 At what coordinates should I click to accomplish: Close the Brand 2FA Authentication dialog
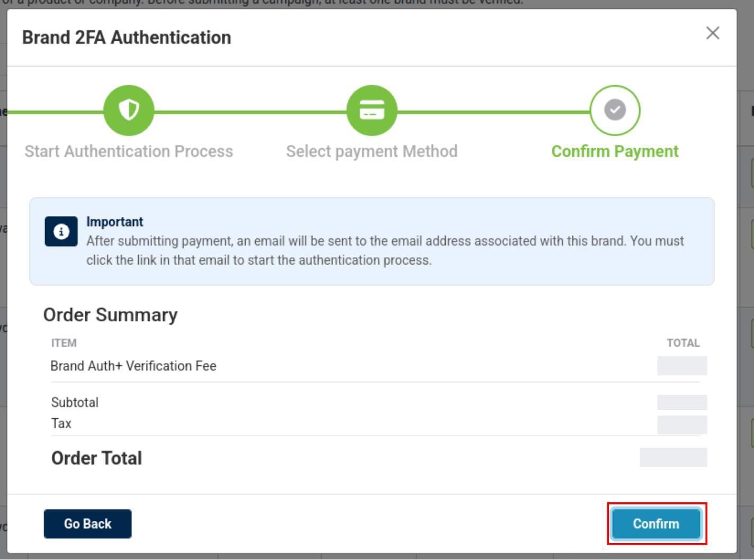(x=712, y=33)
